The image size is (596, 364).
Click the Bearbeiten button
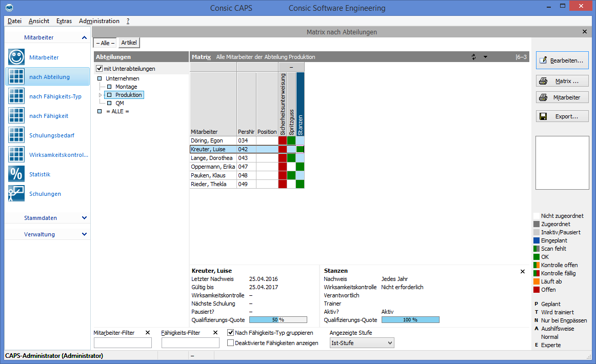(x=562, y=60)
